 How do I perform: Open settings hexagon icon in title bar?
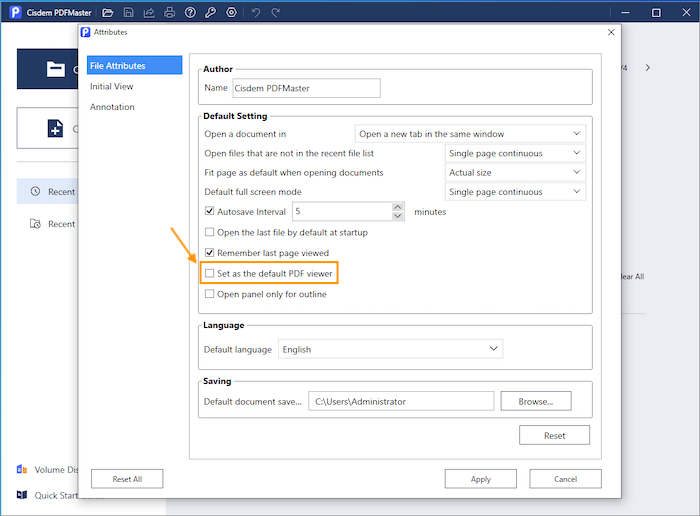tap(231, 12)
